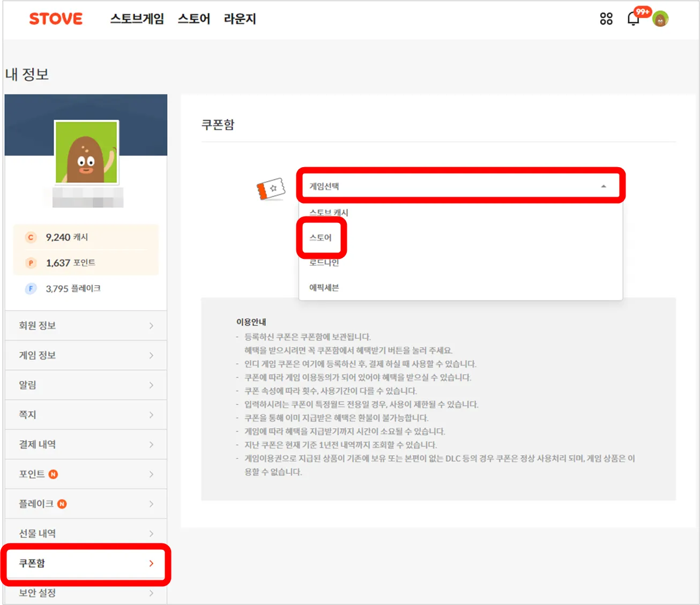Click the 99+ notification count badge

coord(642,12)
